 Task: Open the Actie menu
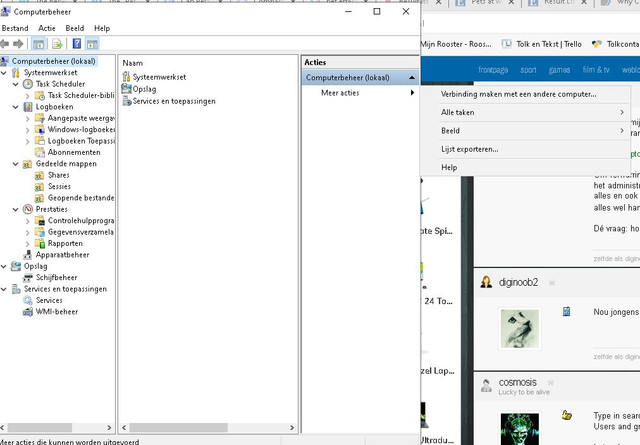(x=47, y=28)
